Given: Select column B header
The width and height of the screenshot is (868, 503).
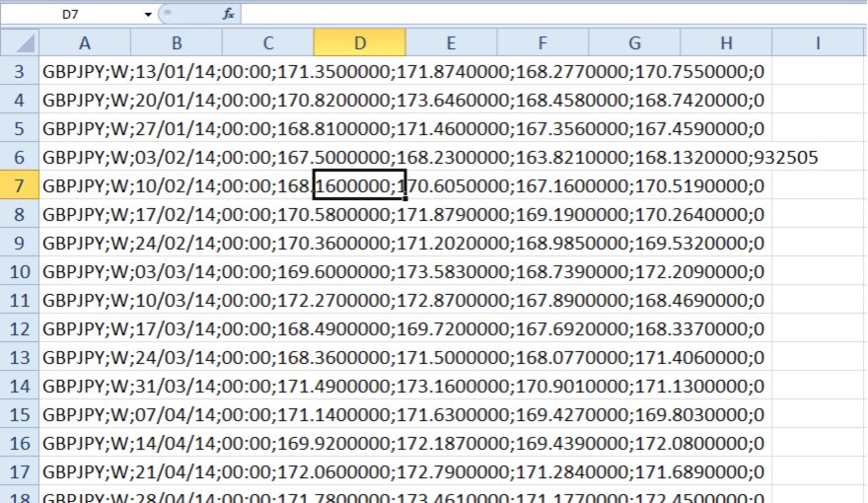Looking at the screenshot, I should click(177, 42).
